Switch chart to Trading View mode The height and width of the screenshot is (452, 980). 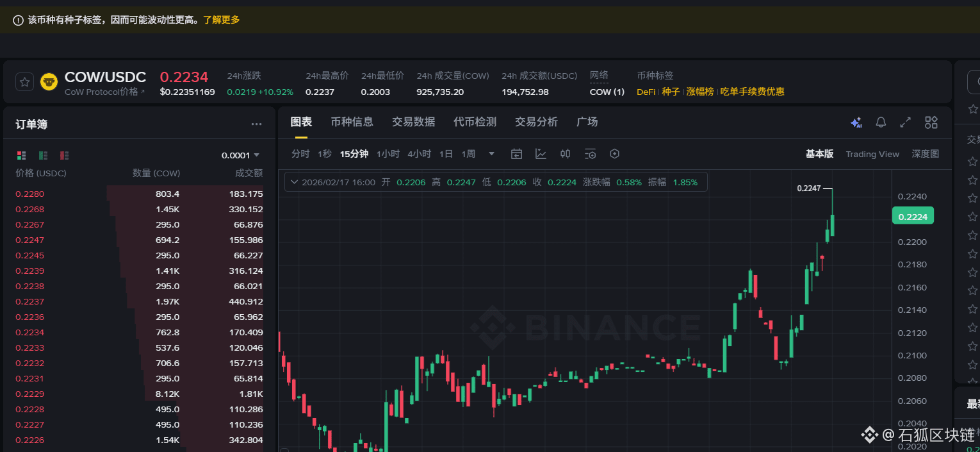872,154
